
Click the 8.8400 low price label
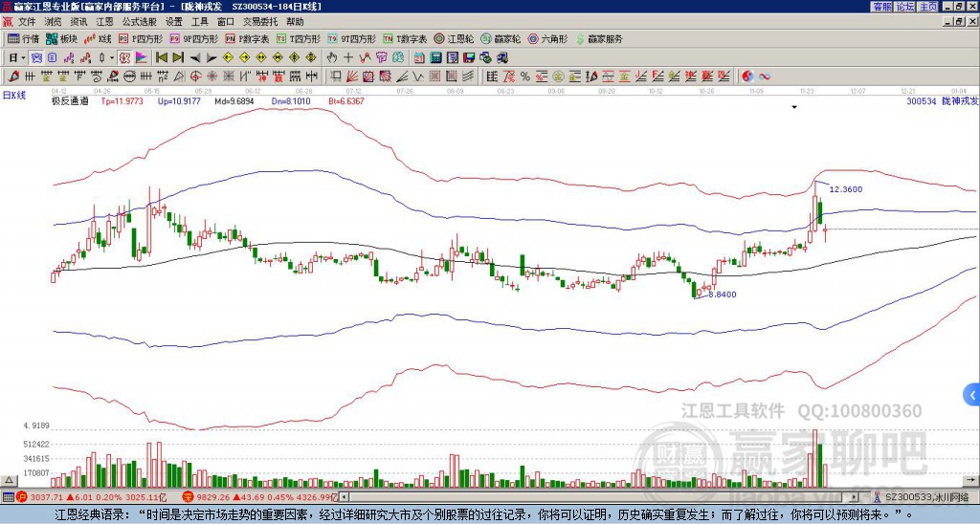click(722, 295)
